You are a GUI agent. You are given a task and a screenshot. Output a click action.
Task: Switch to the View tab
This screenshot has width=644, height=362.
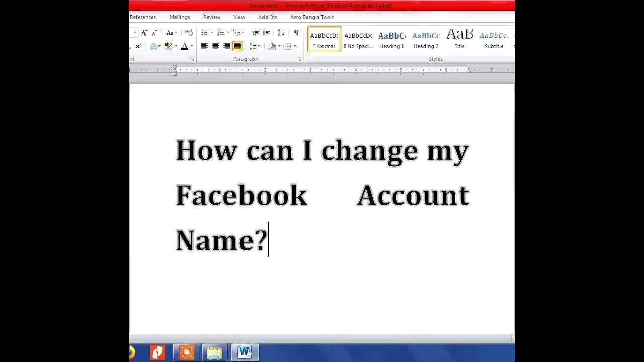pos(239,17)
